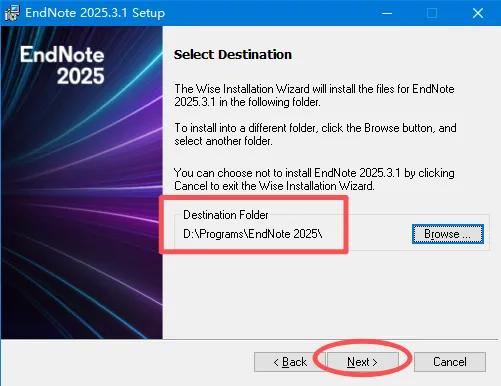Screen dimensions: 501x386
Task: Click the installer icon in the title bar
Action: pos(12,13)
